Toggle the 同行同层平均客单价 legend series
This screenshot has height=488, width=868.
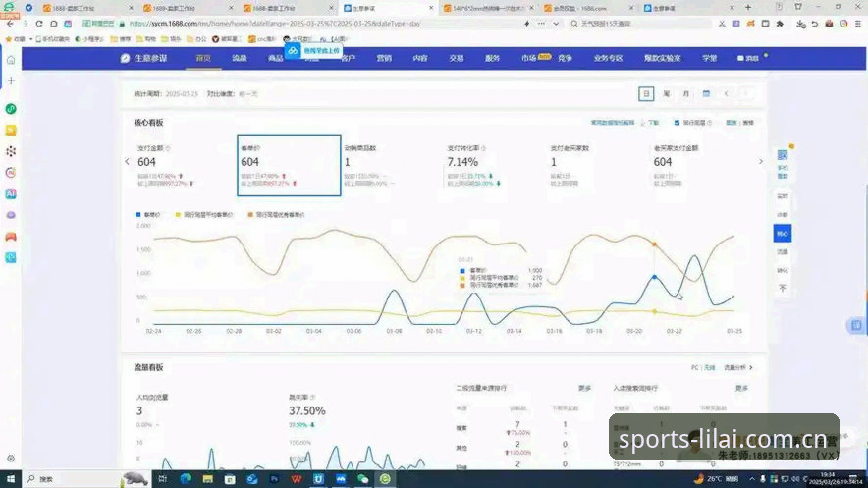point(203,215)
